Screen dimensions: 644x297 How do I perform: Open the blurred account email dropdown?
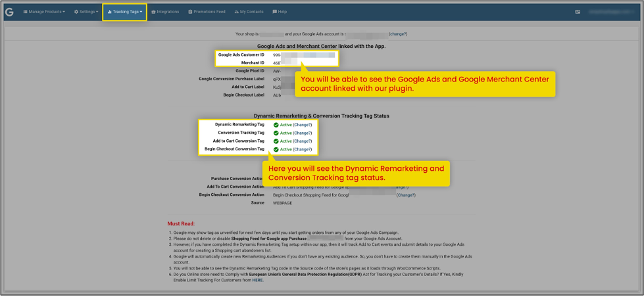(x=611, y=12)
